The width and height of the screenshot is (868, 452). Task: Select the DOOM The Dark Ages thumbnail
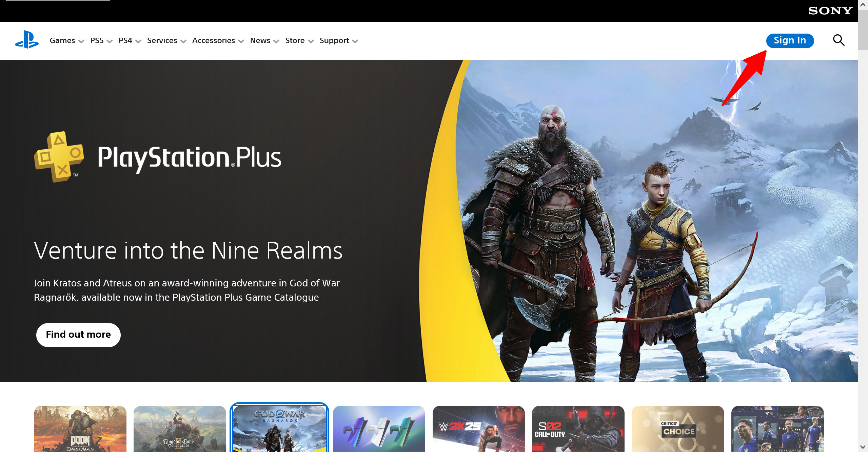(80, 429)
